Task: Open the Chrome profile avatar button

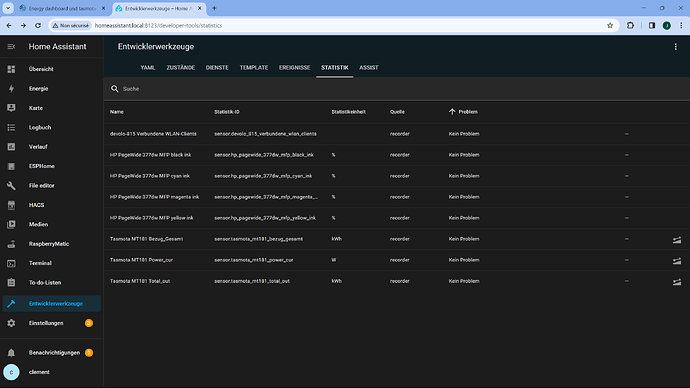Action: 667,26
